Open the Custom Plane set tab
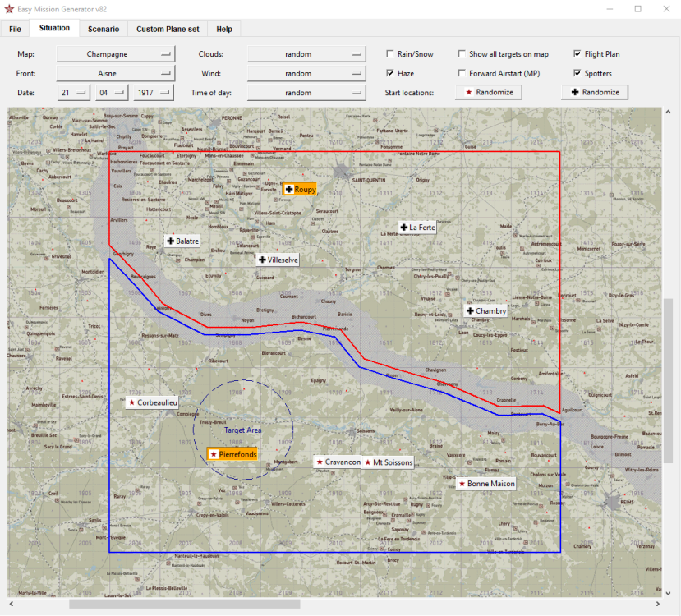 pyautogui.click(x=168, y=29)
